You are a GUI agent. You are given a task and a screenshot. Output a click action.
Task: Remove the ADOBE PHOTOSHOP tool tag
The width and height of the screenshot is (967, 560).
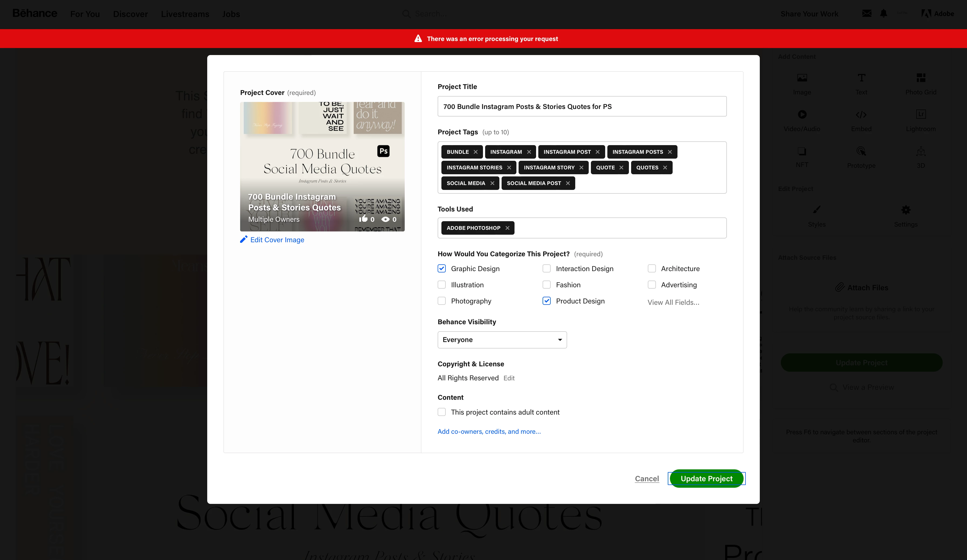click(x=507, y=228)
